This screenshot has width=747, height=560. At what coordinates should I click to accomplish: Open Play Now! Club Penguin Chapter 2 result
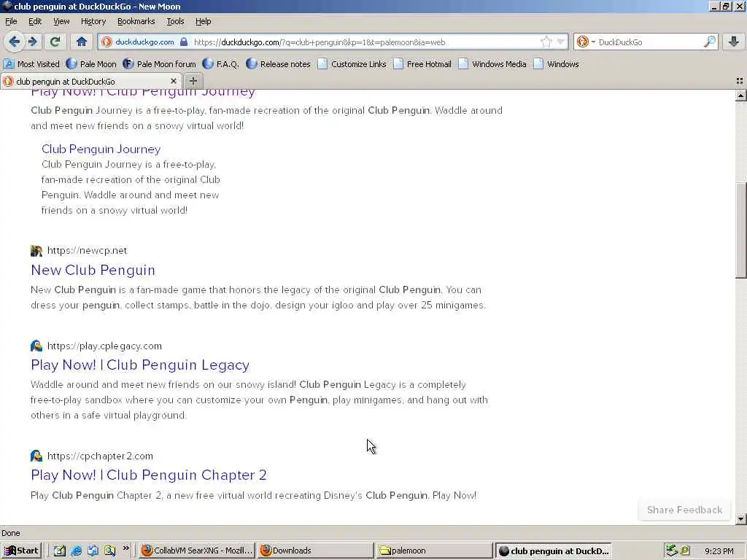point(149,475)
